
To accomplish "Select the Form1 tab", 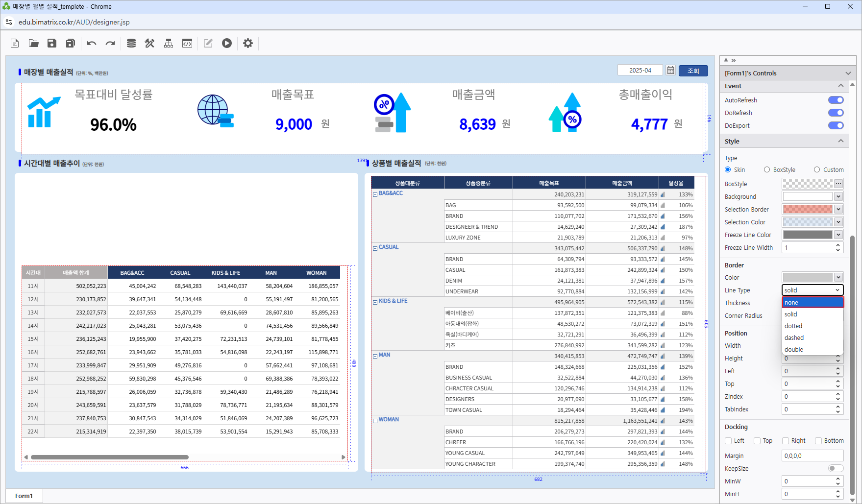I will pyautogui.click(x=24, y=496).
